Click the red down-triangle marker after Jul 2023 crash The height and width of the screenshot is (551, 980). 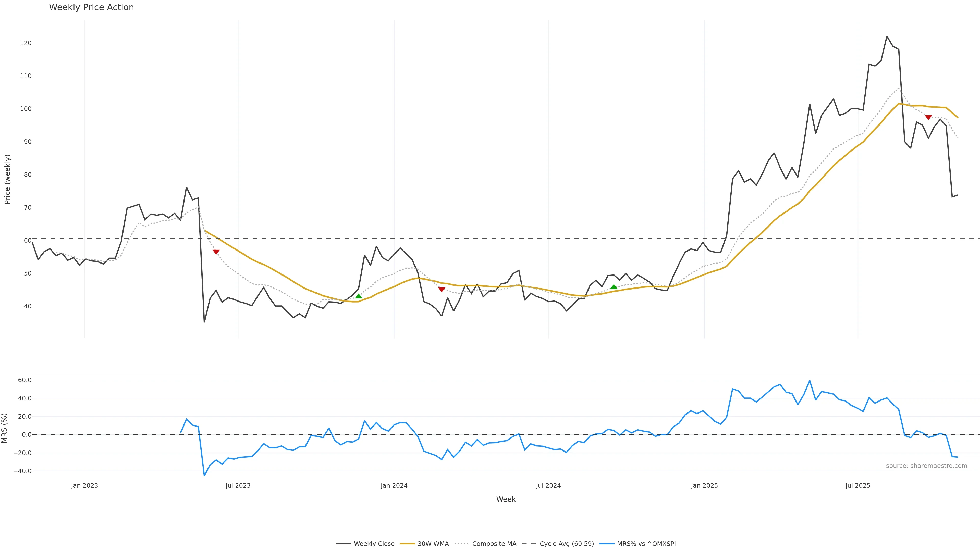pos(216,252)
